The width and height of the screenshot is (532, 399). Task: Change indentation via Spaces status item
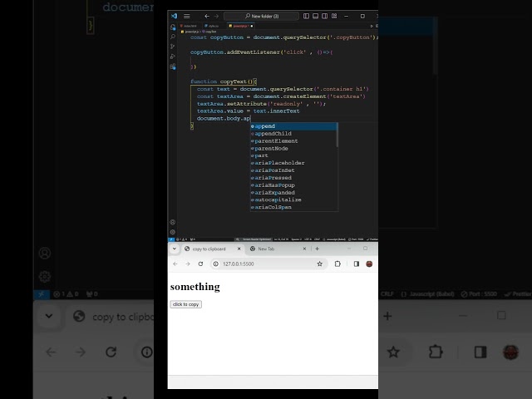point(296,239)
